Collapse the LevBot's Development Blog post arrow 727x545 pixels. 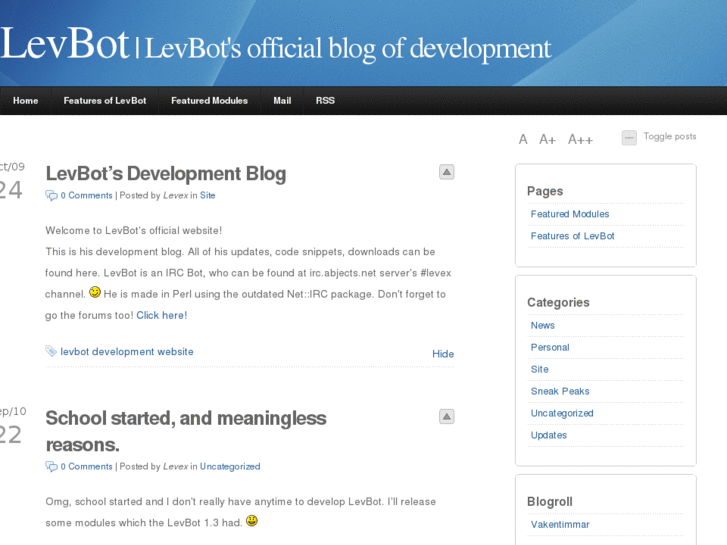(x=446, y=172)
